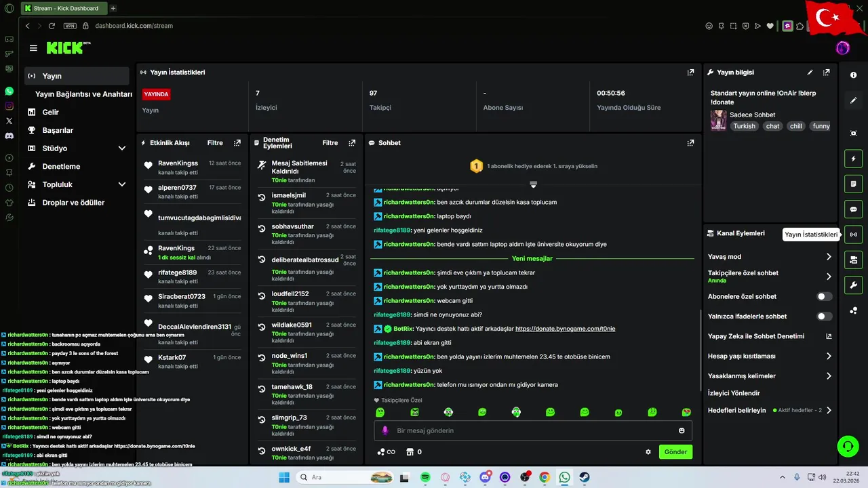
Task: Click the lightning bolt widget icon
Action: [853, 159]
